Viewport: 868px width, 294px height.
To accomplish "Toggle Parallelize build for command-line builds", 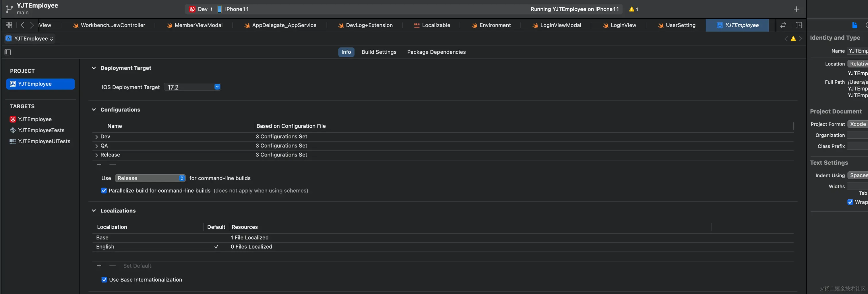I will [104, 191].
